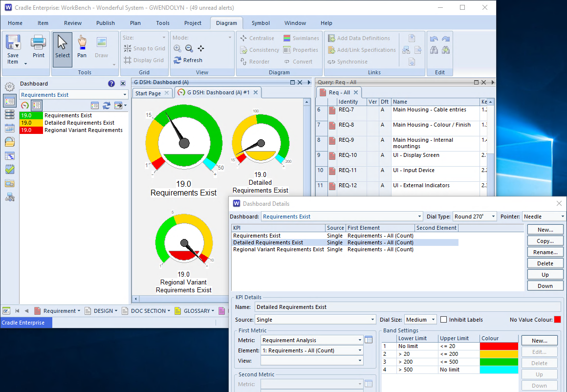Click the Gantt chart sidebar icon
Image resolution: width=567 pixels, height=392 pixels.
tap(10, 155)
